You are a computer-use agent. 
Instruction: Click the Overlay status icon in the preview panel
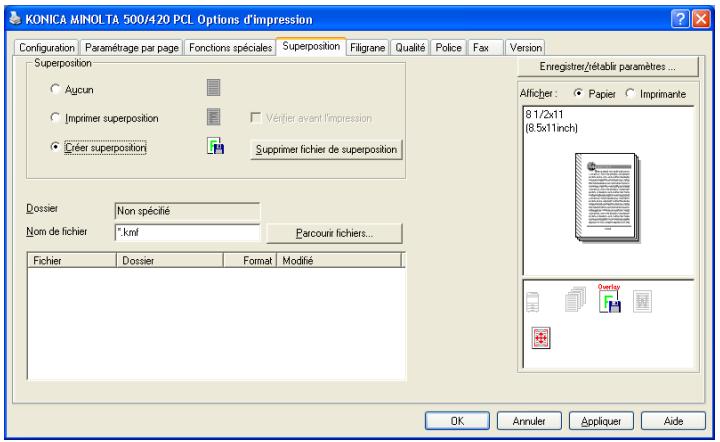point(610,299)
